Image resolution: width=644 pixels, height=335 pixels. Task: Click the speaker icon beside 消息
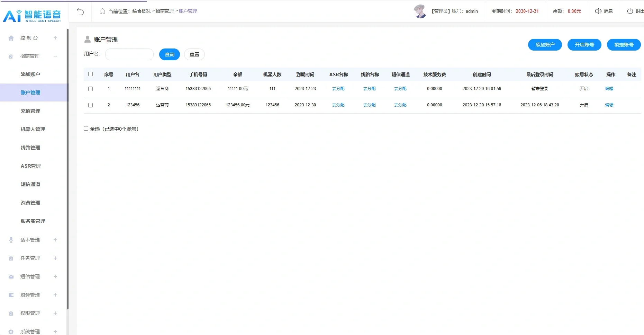pos(598,11)
